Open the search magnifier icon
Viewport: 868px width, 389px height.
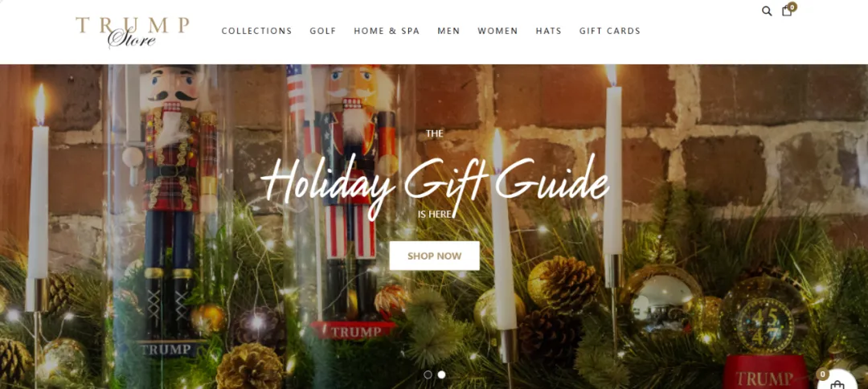coord(767,11)
